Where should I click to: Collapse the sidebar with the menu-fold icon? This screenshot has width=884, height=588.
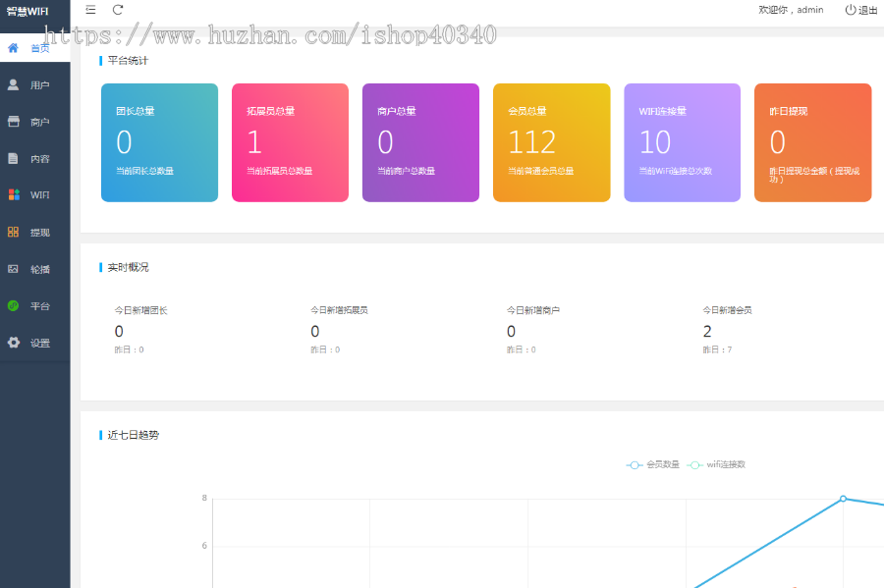[x=90, y=10]
